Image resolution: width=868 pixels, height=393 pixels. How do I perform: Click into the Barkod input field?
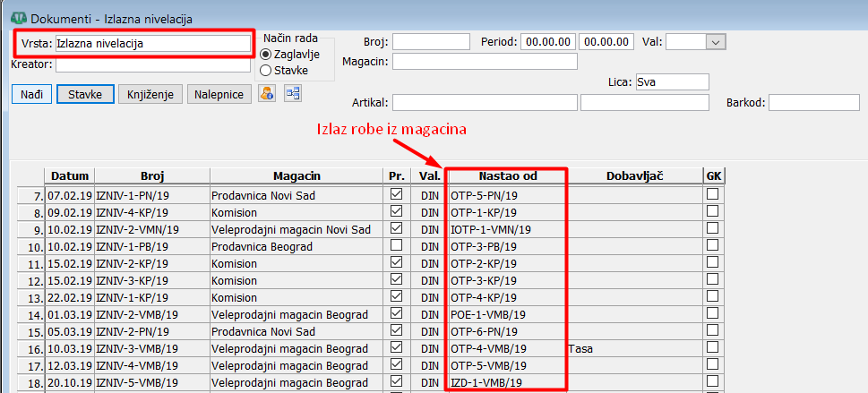813,103
